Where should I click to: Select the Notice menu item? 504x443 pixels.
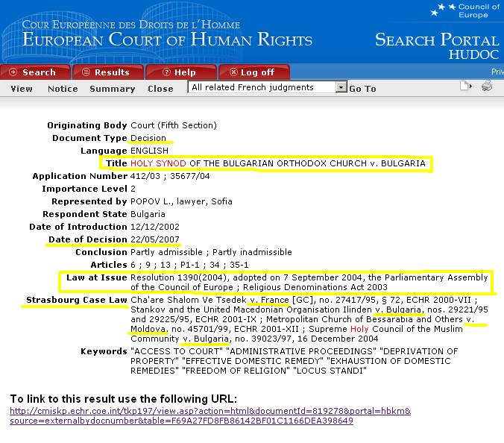(63, 89)
